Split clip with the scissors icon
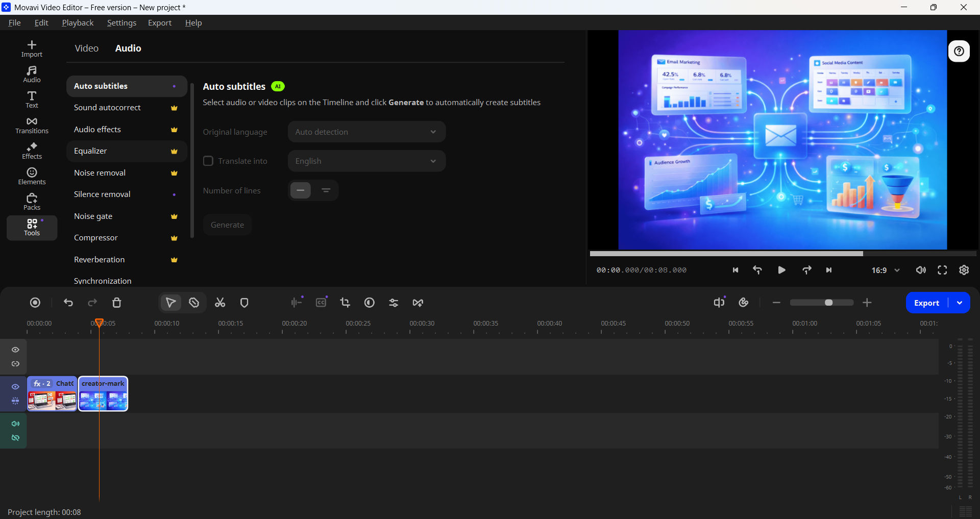This screenshot has height=519, width=980. click(220, 303)
